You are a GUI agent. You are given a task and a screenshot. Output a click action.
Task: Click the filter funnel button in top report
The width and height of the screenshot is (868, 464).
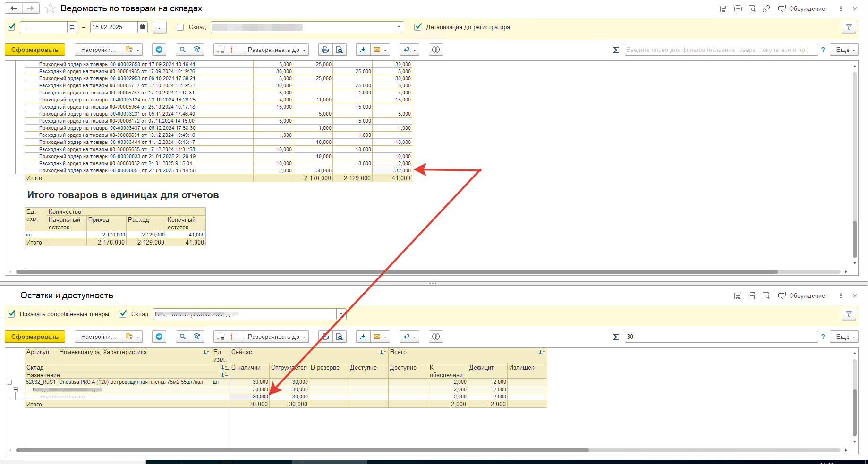[849, 27]
